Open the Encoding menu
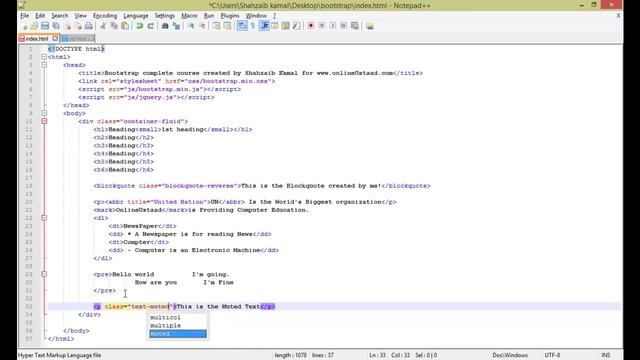640x360 pixels. (105, 16)
